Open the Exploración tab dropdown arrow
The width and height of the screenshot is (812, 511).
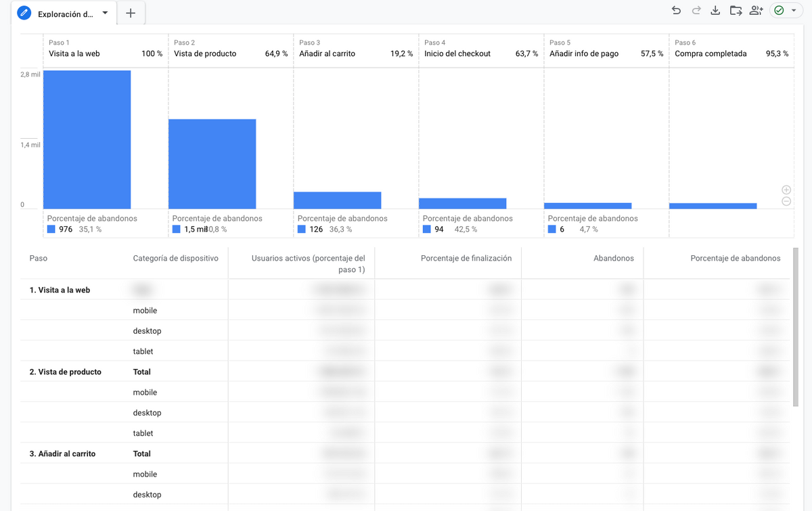point(105,13)
